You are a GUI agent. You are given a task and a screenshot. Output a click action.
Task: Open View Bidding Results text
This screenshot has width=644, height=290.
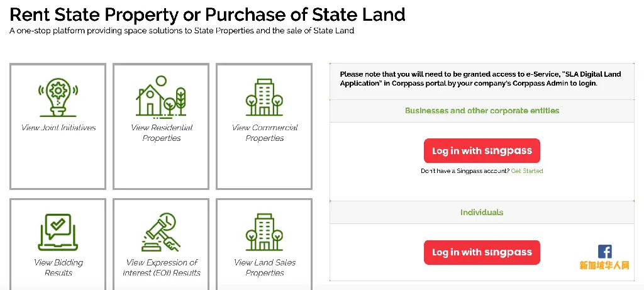click(58, 267)
